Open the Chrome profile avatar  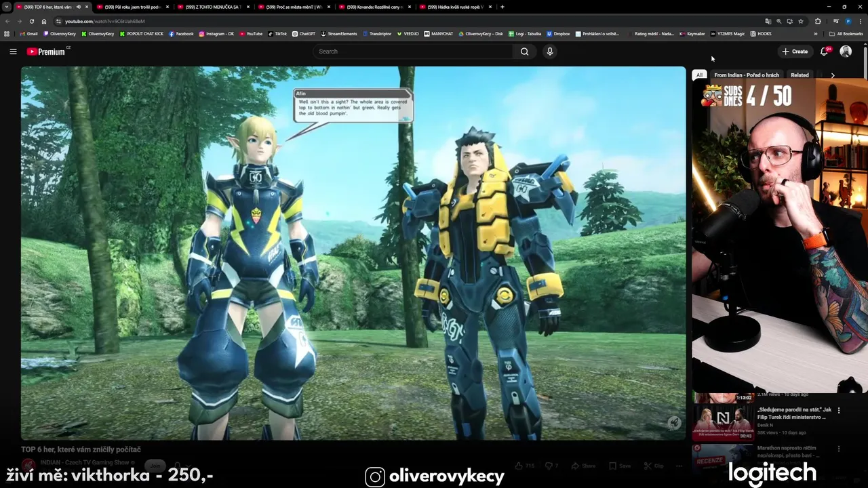coord(848,21)
